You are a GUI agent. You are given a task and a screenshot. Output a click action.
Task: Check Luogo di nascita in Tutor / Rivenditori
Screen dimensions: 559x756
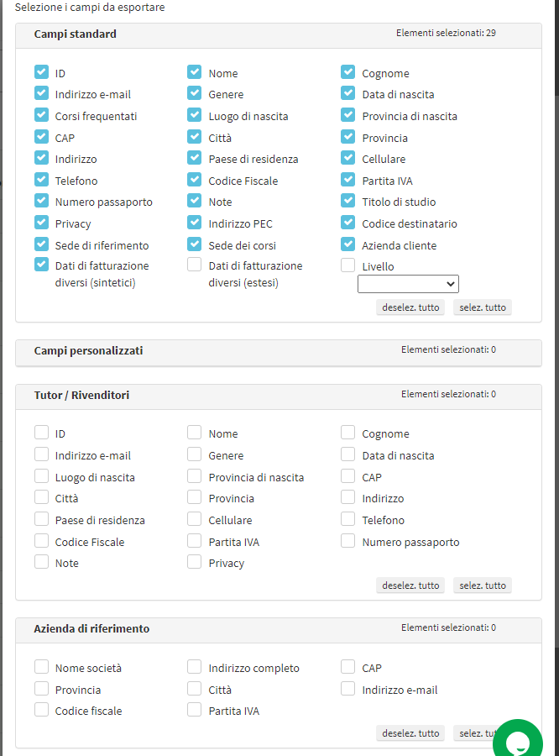coord(41,476)
